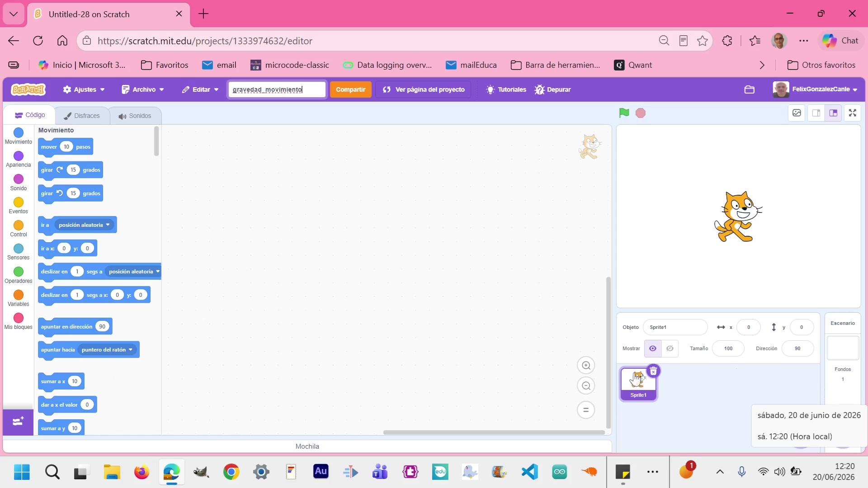Screen dimensions: 868x488
Task: Open Otros favoritos bookmarks folder
Action: (x=821, y=65)
